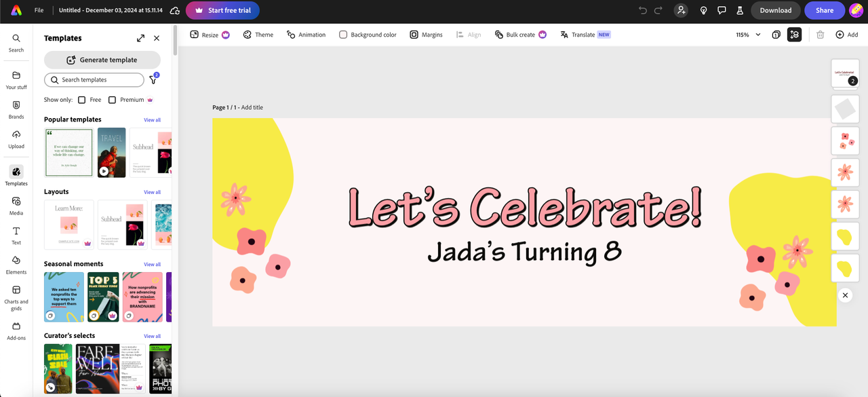Open the 115% zoom level dropdown
This screenshot has width=868, height=397.
click(749, 35)
